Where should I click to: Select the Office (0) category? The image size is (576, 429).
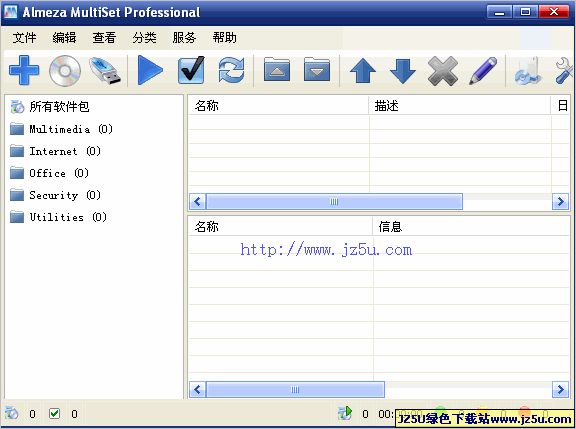point(59,173)
